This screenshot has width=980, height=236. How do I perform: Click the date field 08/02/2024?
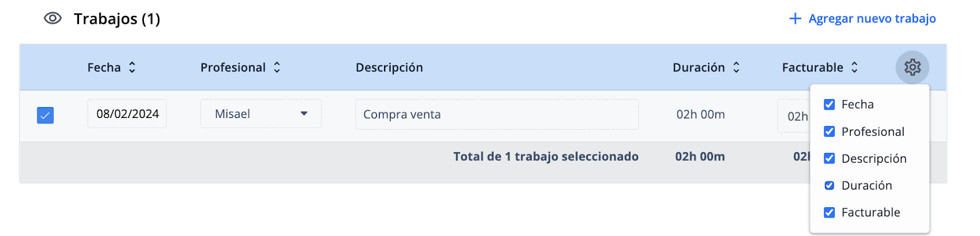(x=127, y=114)
